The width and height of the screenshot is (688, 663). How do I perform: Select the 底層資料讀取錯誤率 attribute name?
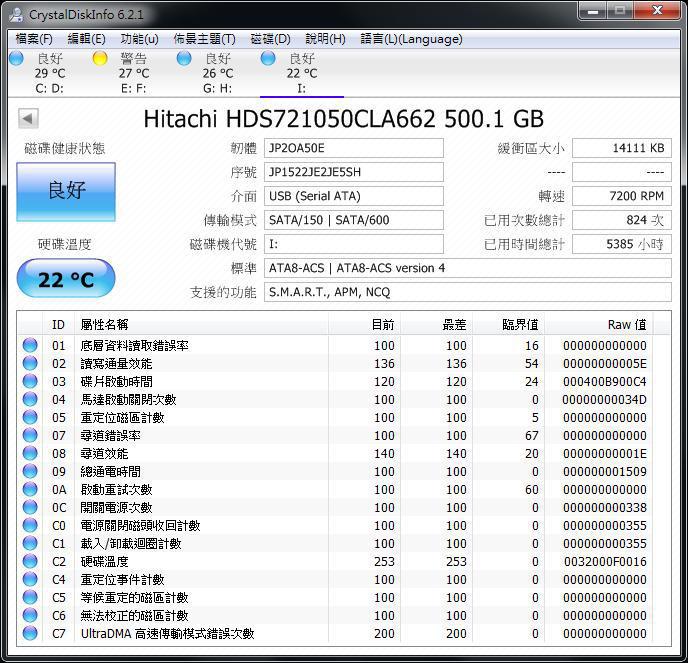tap(135, 345)
